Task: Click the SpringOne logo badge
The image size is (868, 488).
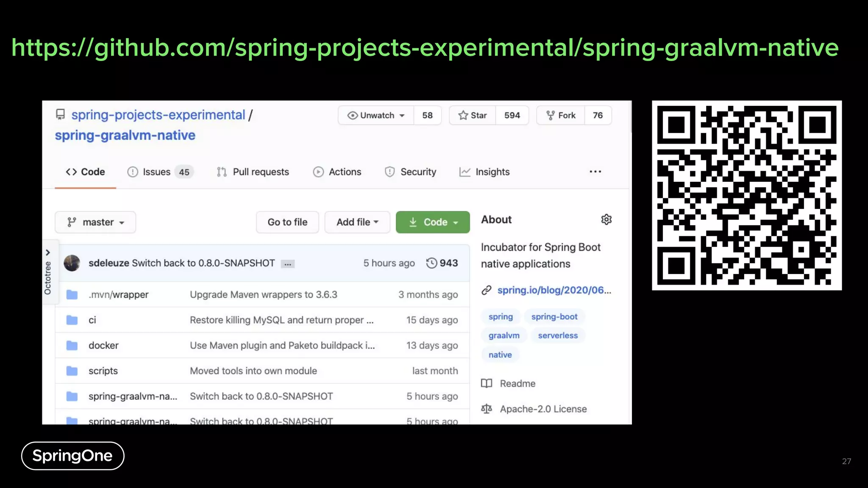Action: point(72,456)
